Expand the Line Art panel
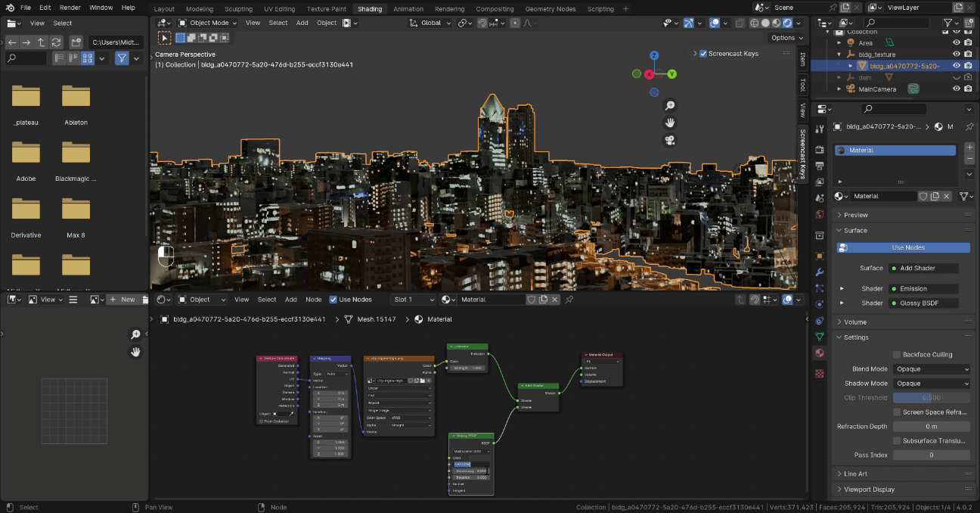The width and height of the screenshot is (980, 513). tap(855, 474)
